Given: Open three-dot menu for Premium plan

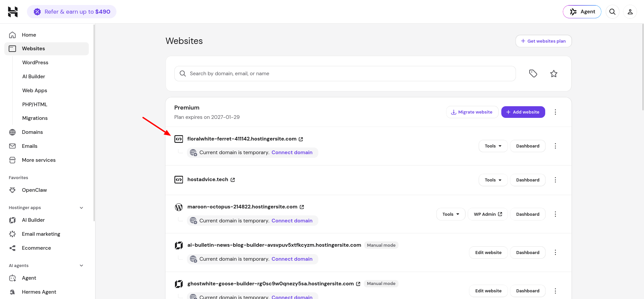Looking at the screenshot, I should (x=555, y=112).
